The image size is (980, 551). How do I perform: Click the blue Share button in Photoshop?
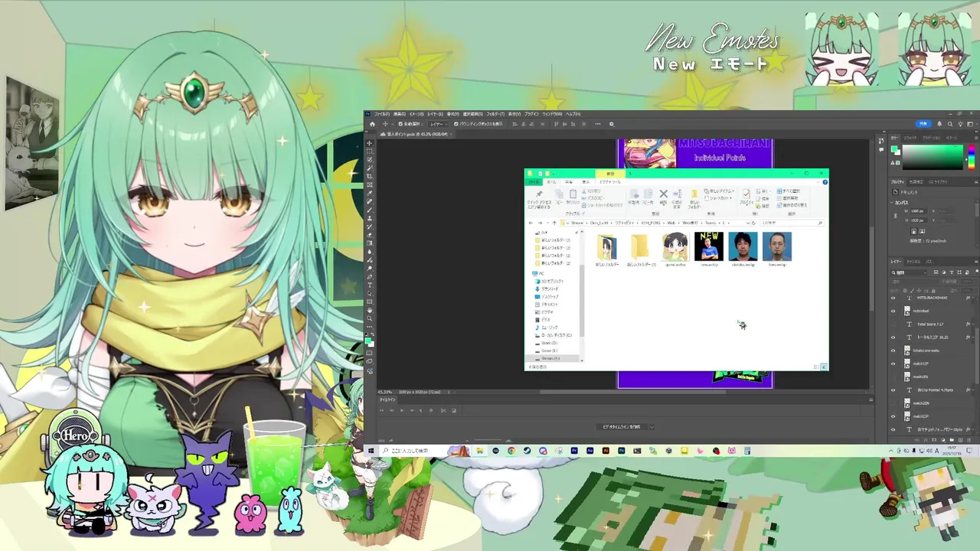(x=923, y=124)
